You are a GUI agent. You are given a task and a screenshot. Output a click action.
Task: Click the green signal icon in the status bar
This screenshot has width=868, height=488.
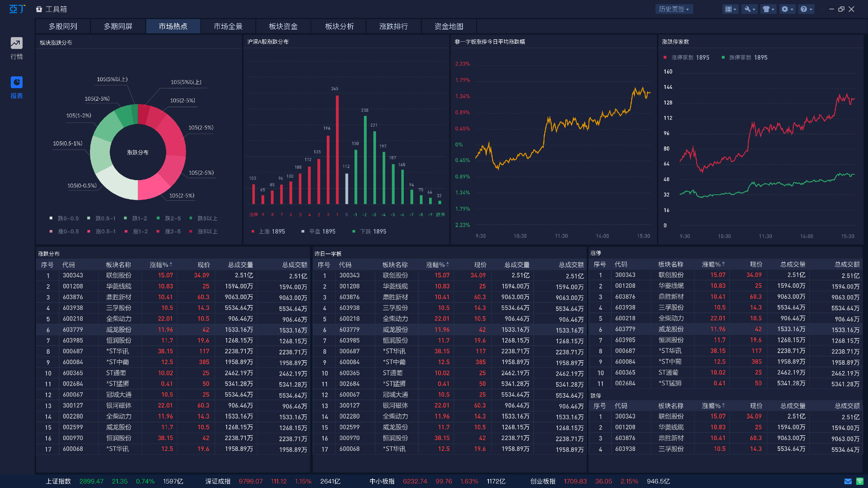pyautogui.click(x=860, y=481)
